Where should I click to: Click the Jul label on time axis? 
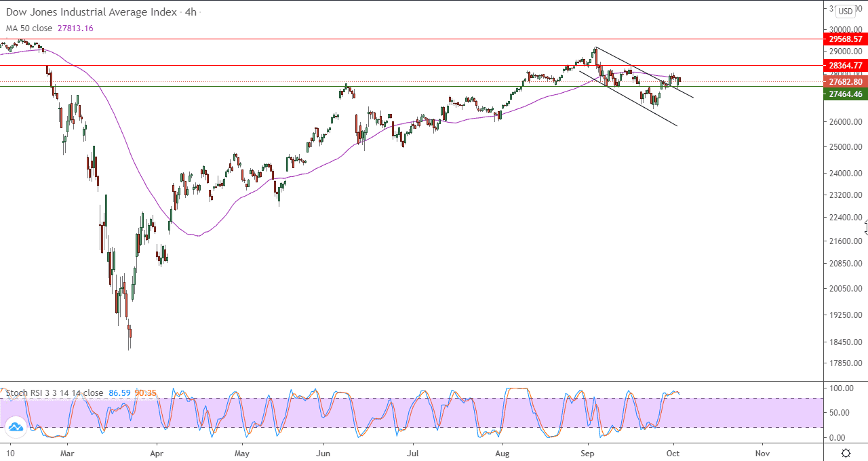(x=412, y=452)
